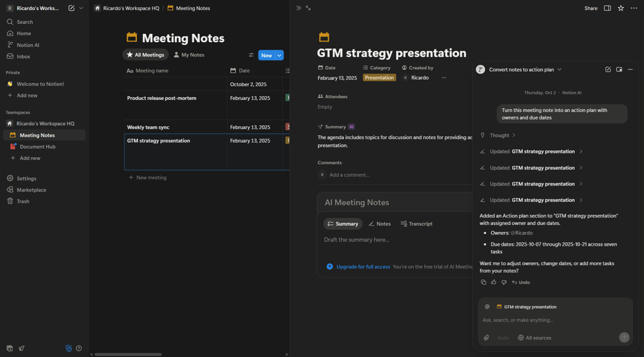Open property more options ellipsis
The image size is (644, 357).
(x=443, y=77)
